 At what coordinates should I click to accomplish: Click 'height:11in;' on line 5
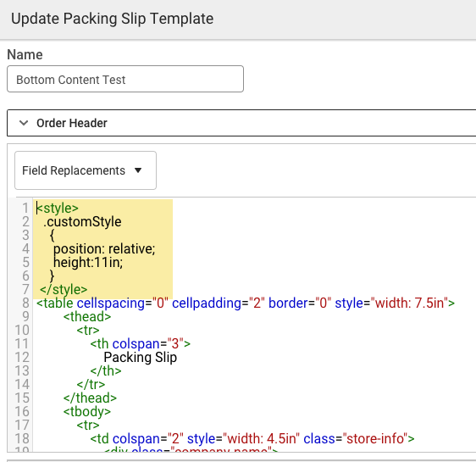coord(88,262)
